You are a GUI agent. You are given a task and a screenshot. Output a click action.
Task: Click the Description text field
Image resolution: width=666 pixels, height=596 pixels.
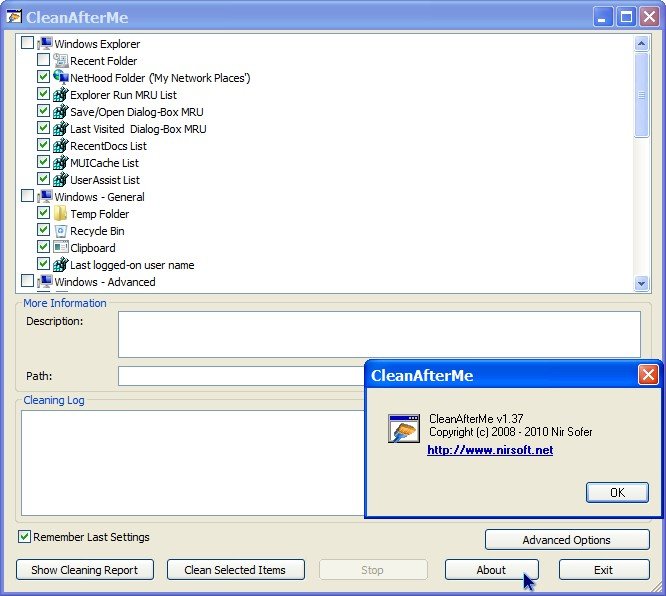pos(379,334)
